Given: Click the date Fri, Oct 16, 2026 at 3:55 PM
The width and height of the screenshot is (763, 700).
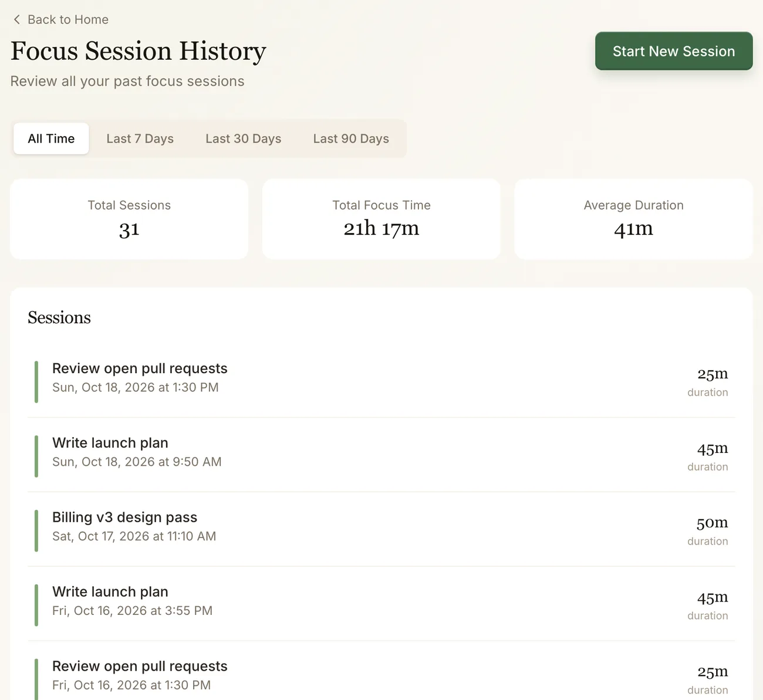Looking at the screenshot, I should [x=132, y=611].
